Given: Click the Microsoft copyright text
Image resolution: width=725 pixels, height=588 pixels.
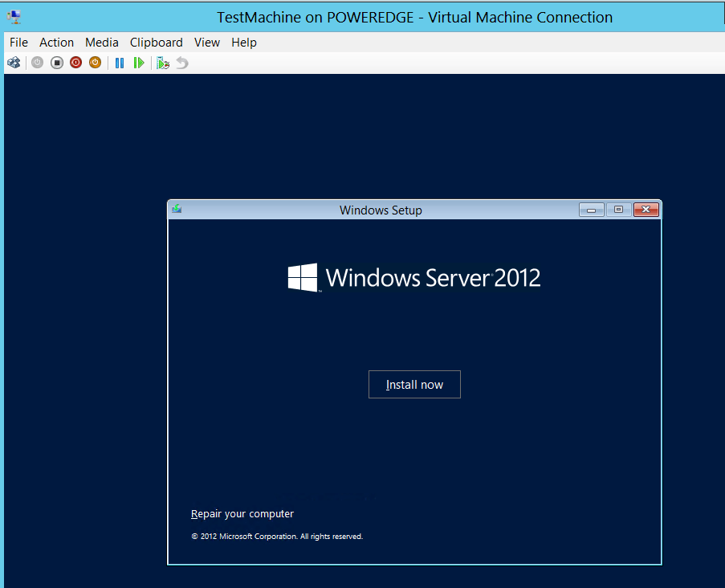Looking at the screenshot, I should (277, 537).
